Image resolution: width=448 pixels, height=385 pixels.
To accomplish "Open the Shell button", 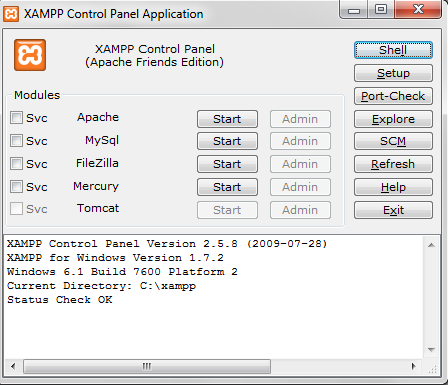I will coord(393,50).
